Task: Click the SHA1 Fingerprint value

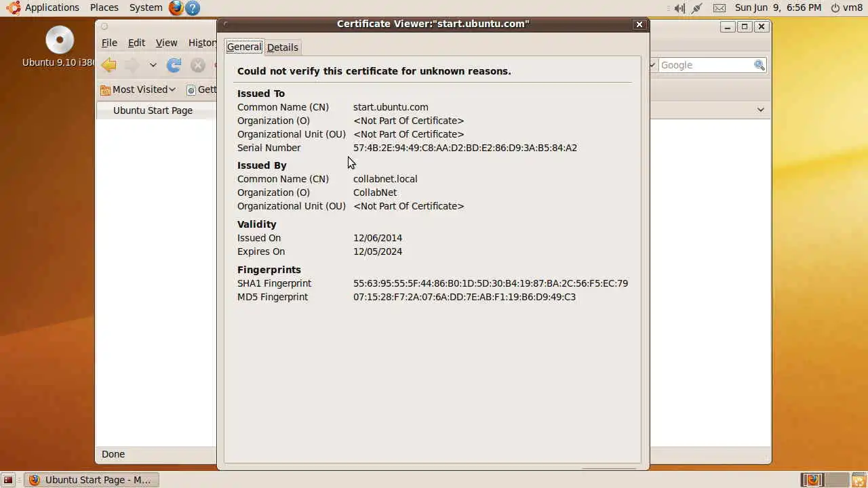Action: pyautogui.click(x=490, y=283)
